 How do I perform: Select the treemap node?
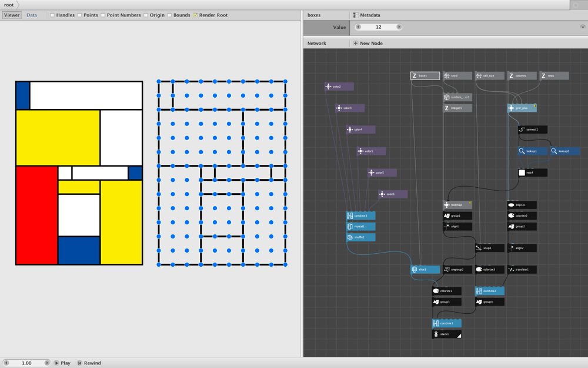(x=457, y=205)
